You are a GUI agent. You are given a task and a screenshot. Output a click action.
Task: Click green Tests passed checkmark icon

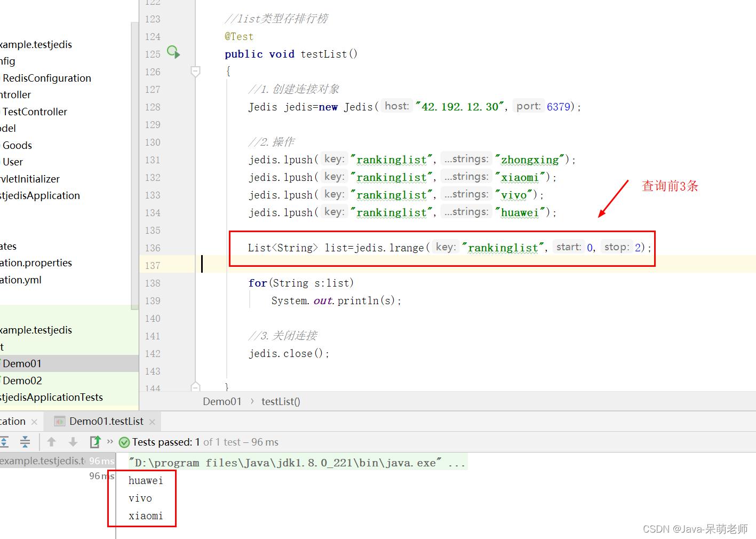(x=124, y=442)
